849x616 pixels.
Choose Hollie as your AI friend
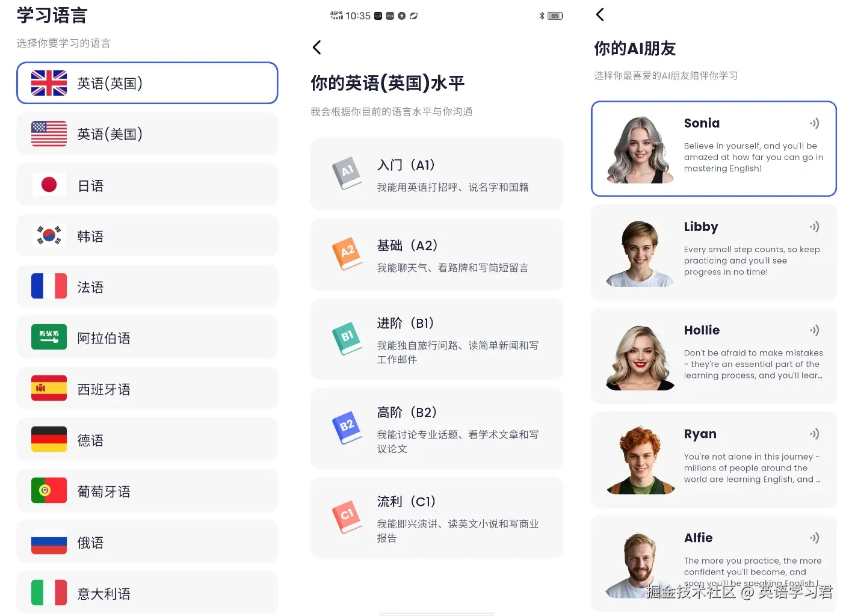point(714,356)
